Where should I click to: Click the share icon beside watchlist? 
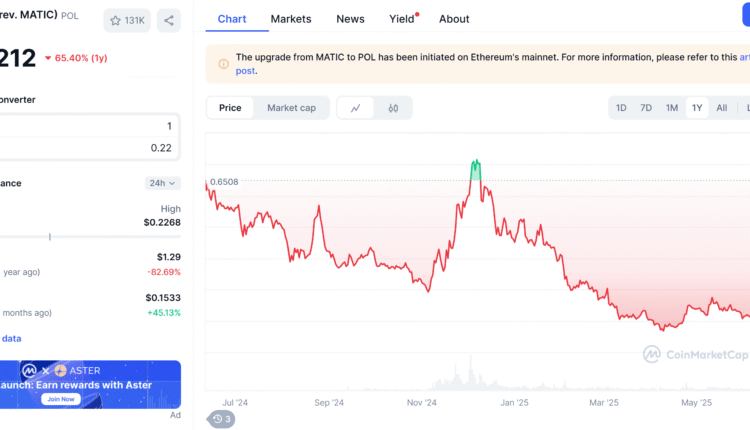pyautogui.click(x=168, y=20)
